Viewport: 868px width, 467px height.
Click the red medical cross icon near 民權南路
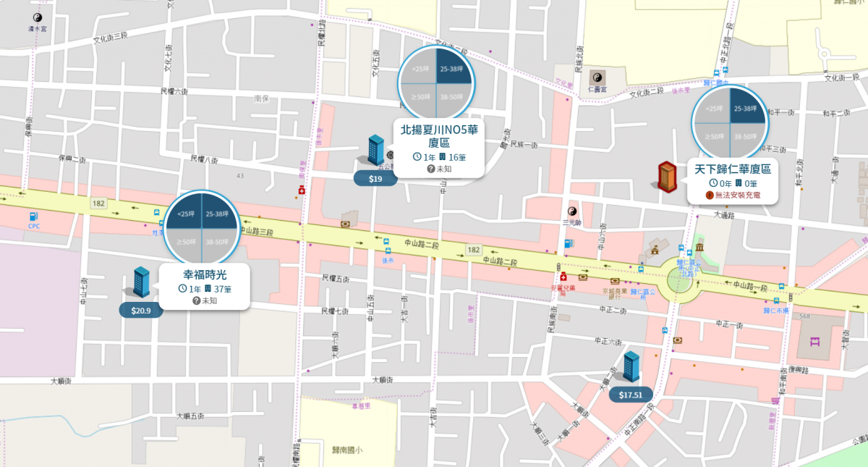point(302,190)
